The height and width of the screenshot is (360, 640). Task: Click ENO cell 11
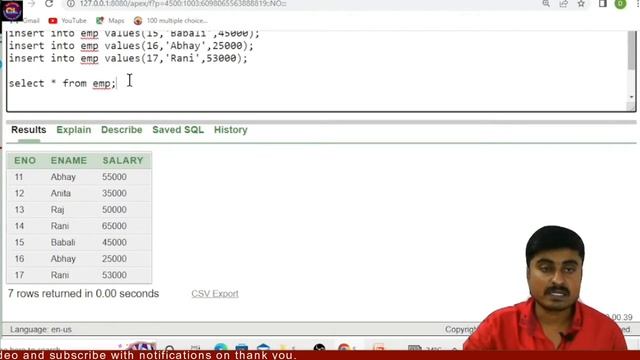click(x=19, y=177)
